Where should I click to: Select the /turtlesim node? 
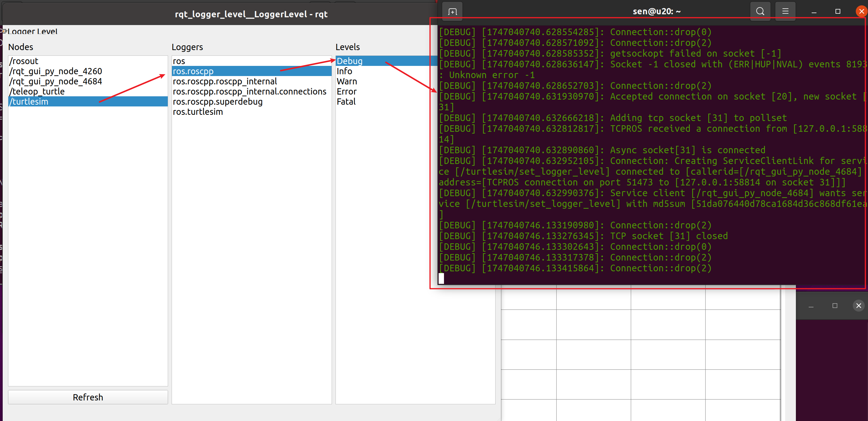coord(29,101)
